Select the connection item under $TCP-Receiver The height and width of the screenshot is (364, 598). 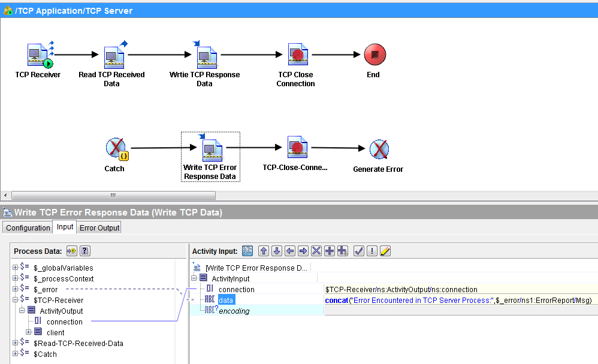click(65, 321)
